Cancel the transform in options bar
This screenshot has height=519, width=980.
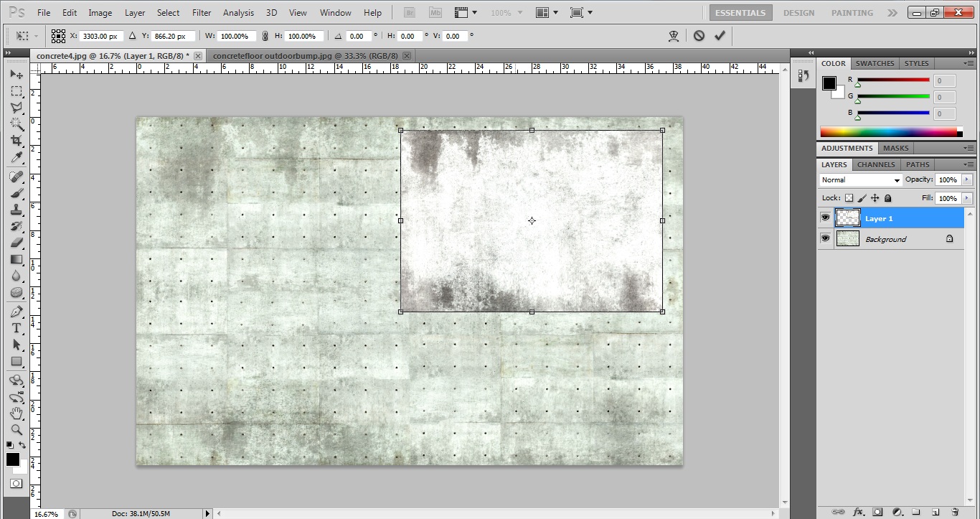(x=699, y=36)
